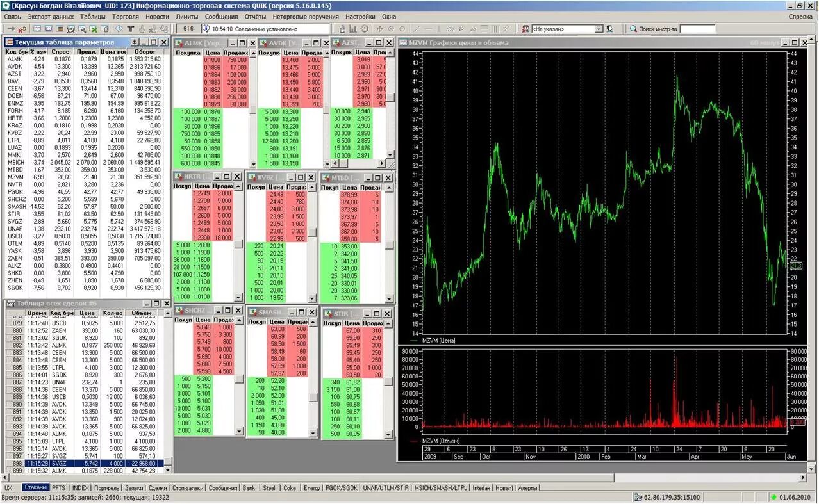Select the horizontal line drawing tool
Screen dimensions: 819x504
(x=428, y=29)
